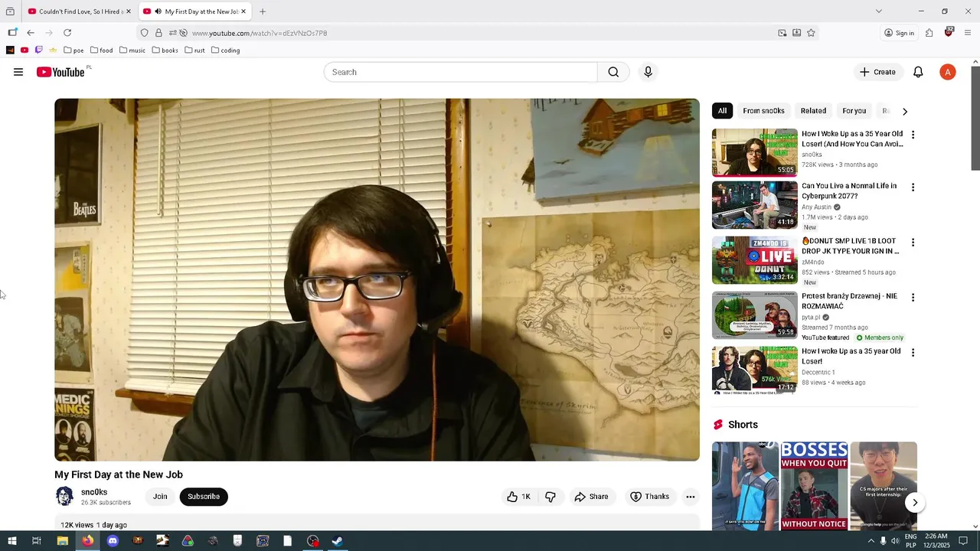The width and height of the screenshot is (980, 551).
Task: Show hidden system tray icons
Action: coord(871,541)
